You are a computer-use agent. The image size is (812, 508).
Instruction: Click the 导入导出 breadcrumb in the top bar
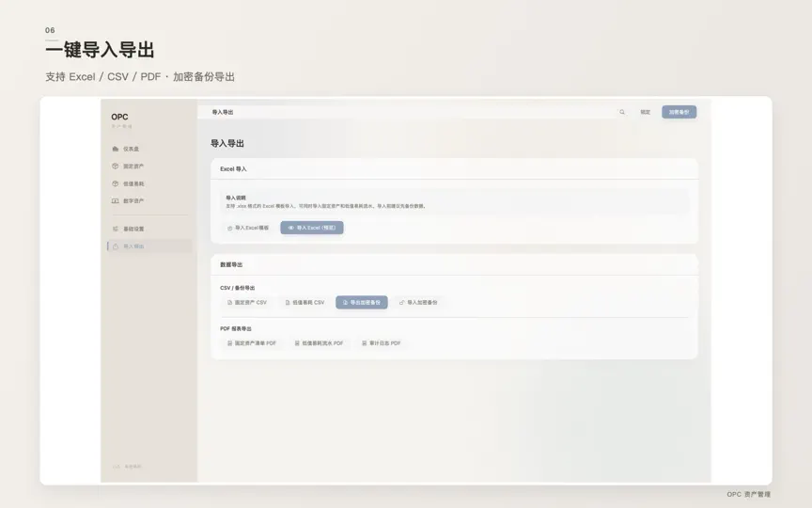[223, 112]
